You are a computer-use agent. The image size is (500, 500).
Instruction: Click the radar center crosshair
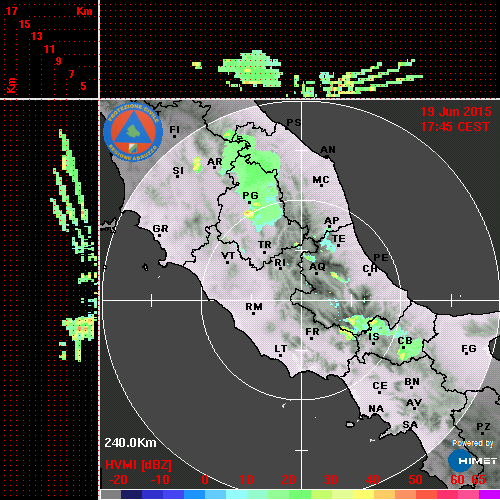coord(302,301)
